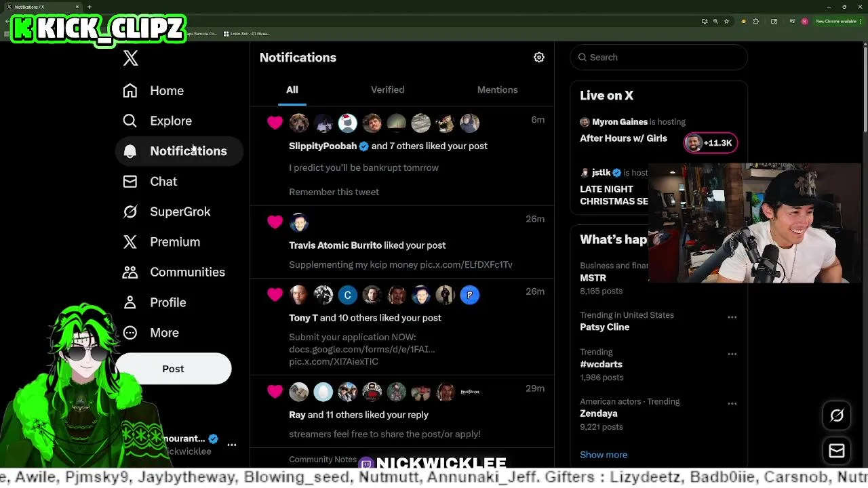Click Travis Atomic Burrito avatar

[299, 222]
